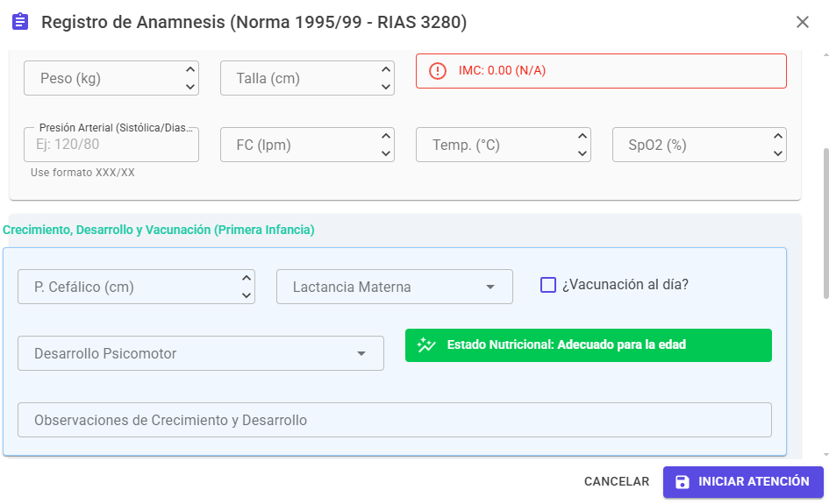Click the red IMC warning icon
This screenshot has width=829, height=504.
point(437,71)
